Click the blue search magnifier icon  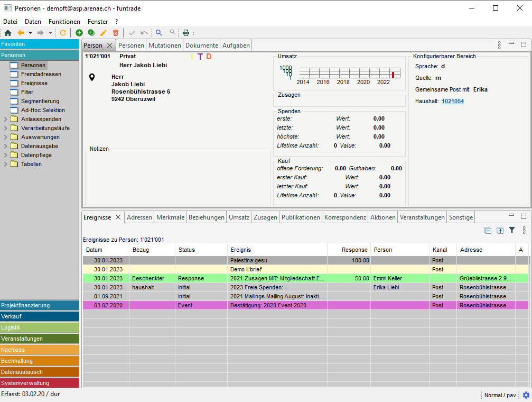158,33
